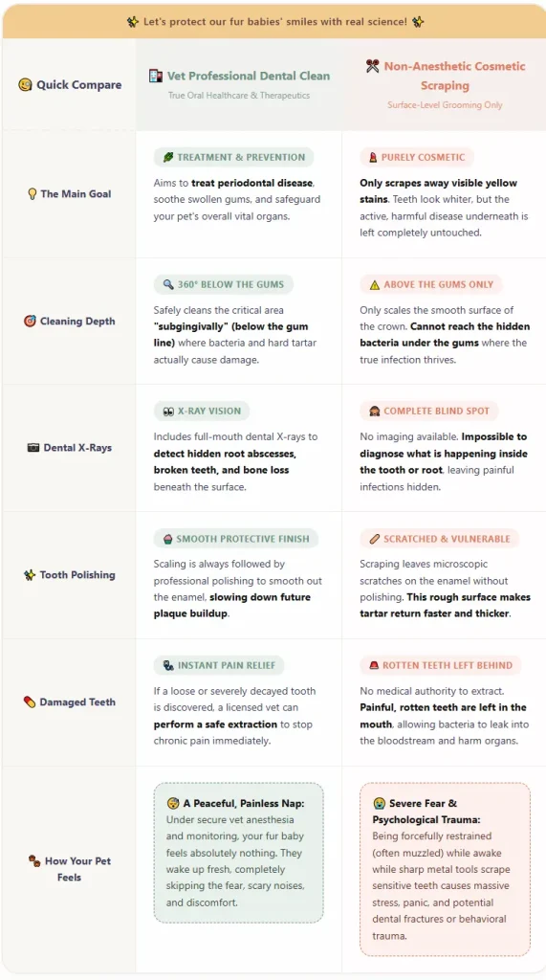Click the sparkle icon beside Tooth Polishing
Viewport: 546px width, 980px height.
[30, 575]
